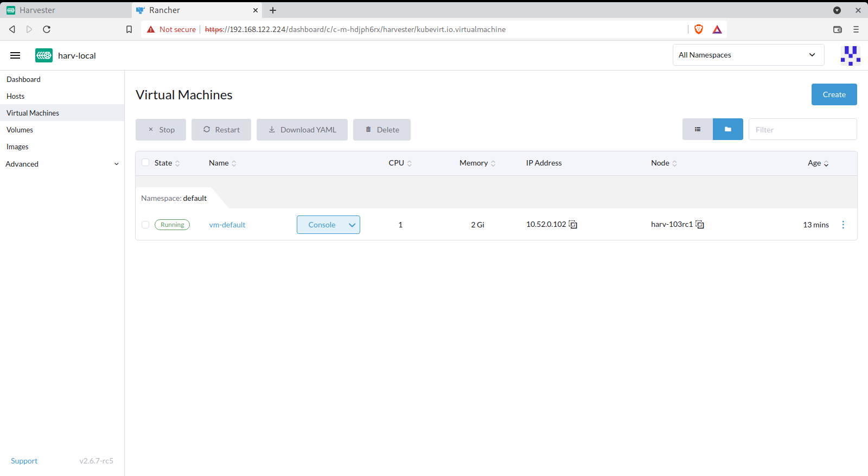Sort table by Name column
The width and height of the screenshot is (868, 476).
click(222, 163)
